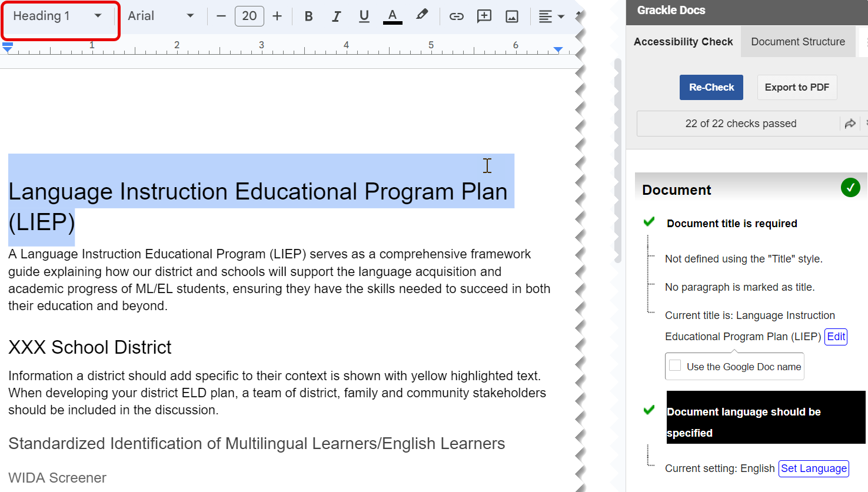The image size is (868, 492).
Task: Click the sidebar vertical scrollbar
Action: tap(618, 160)
